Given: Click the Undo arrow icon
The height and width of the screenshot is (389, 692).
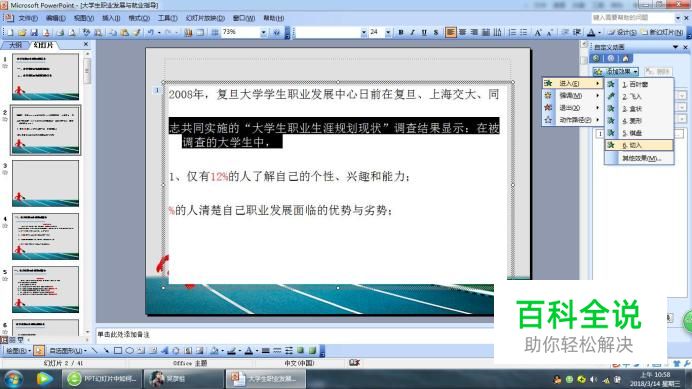Looking at the screenshot, I should click(x=150, y=32).
